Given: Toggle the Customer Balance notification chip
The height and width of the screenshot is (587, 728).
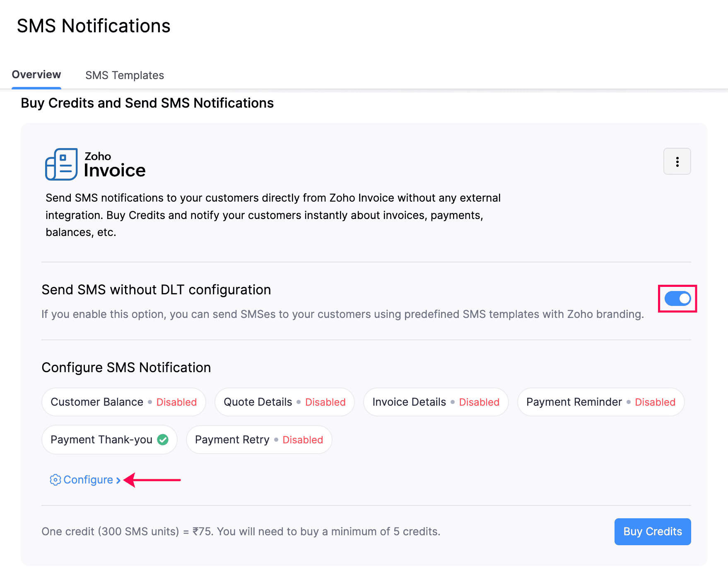Looking at the screenshot, I should click(x=123, y=402).
